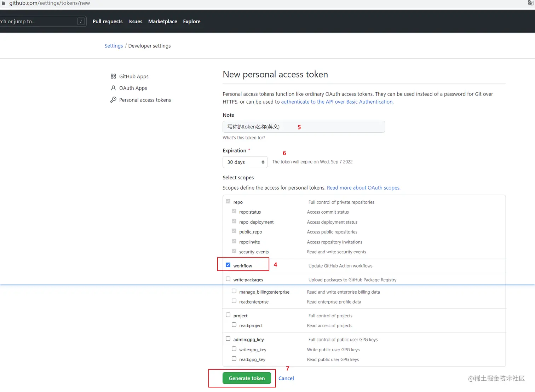Open Issues in the top navigation

pos(135,21)
